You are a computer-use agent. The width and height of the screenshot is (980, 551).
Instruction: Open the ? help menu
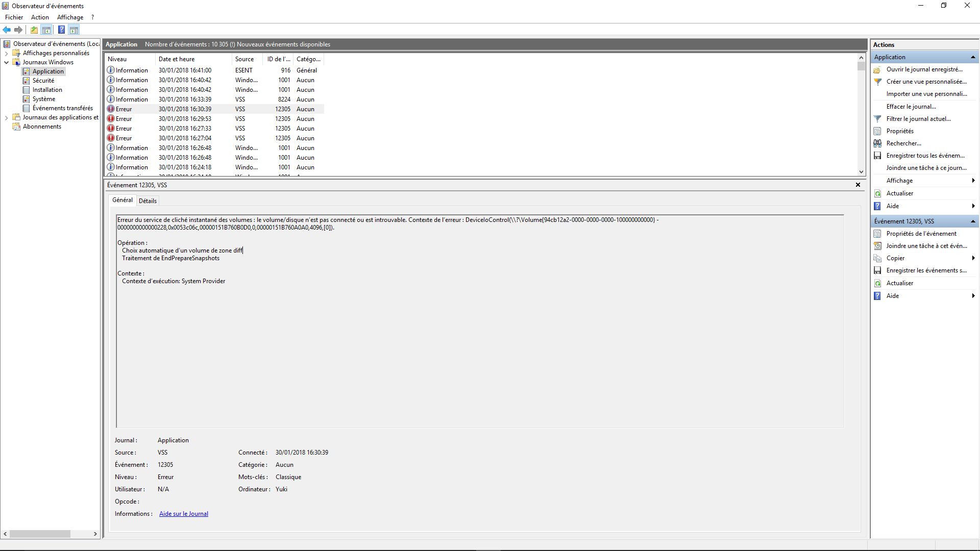pos(92,17)
